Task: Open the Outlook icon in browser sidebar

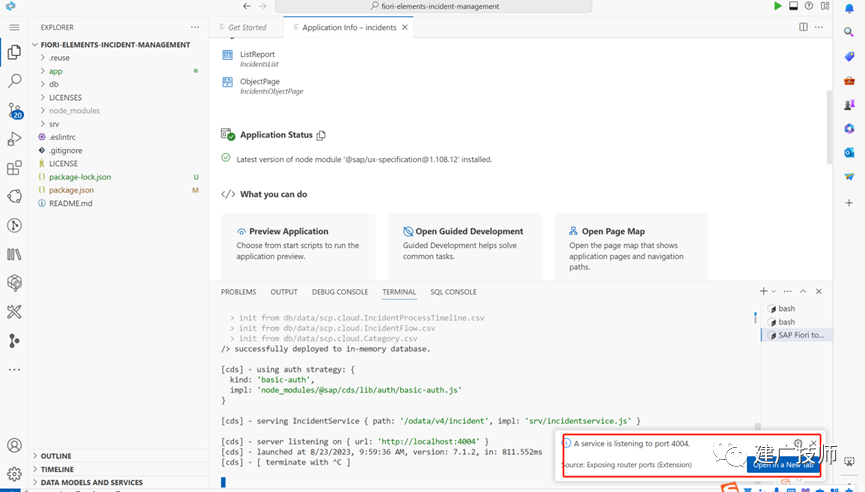Action: 849,152
